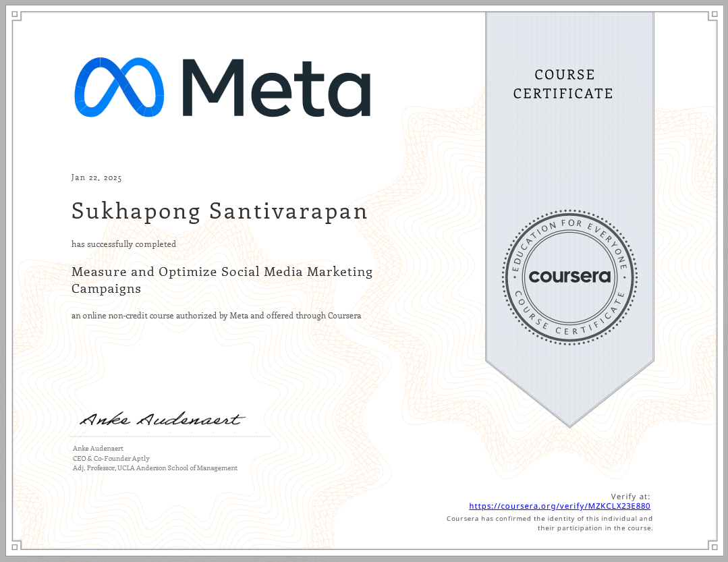The height and width of the screenshot is (562, 728).
Task: Click the recipient name Sukhapong Santivarapan
Action: click(219, 211)
